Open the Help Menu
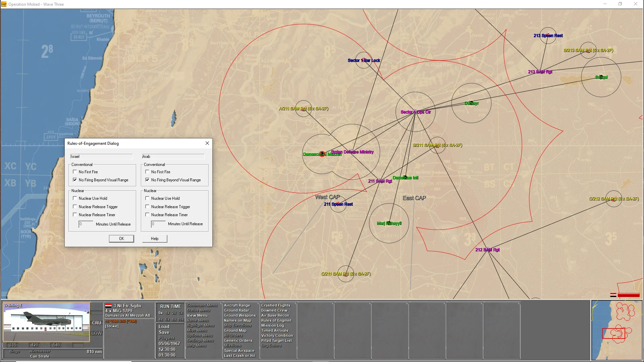Screen dimensions: 644x362 tap(197, 346)
